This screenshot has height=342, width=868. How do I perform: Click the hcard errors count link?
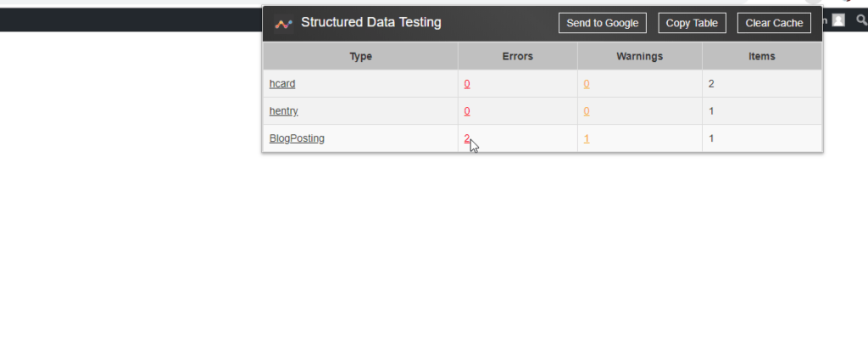(467, 84)
